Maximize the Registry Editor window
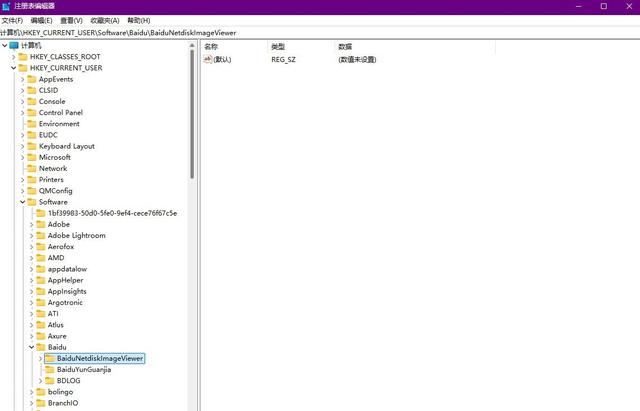Image resolution: width=640 pixels, height=411 pixels. [x=604, y=6]
